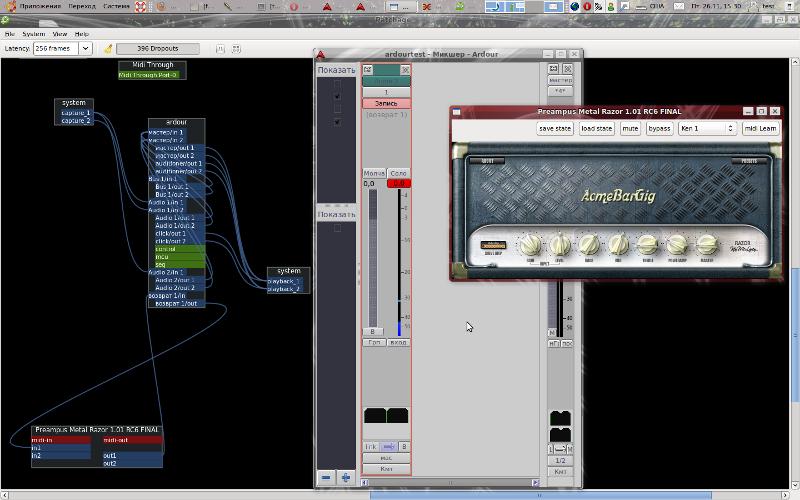This screenshot has height=500, width=800.
Task: Toggle mute in Preampus window
Action: click(630, 129)
